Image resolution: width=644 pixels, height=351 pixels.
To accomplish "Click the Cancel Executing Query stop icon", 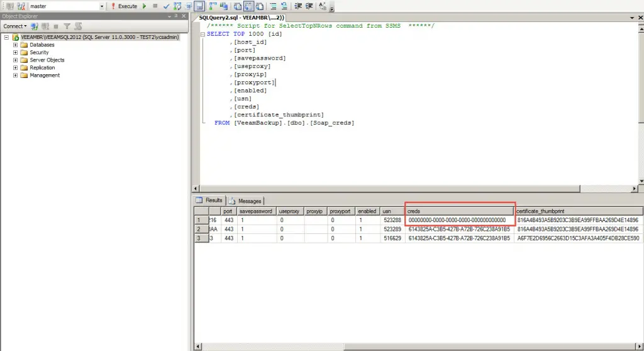I will (155, 6).
